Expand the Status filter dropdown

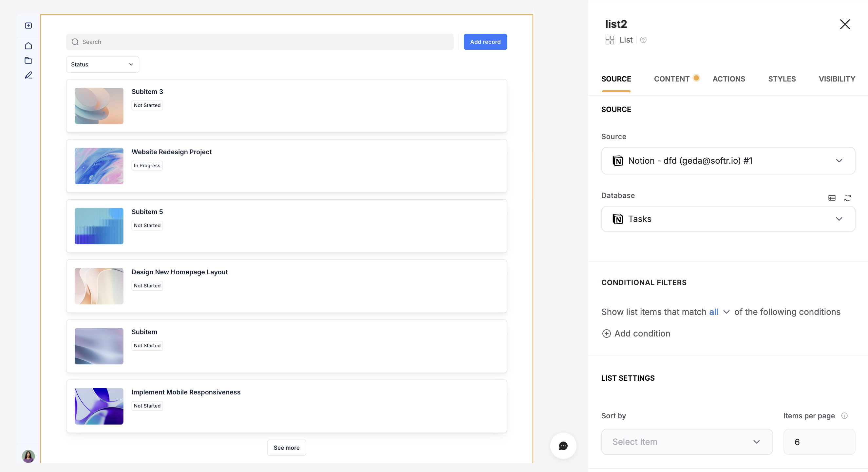103,64
